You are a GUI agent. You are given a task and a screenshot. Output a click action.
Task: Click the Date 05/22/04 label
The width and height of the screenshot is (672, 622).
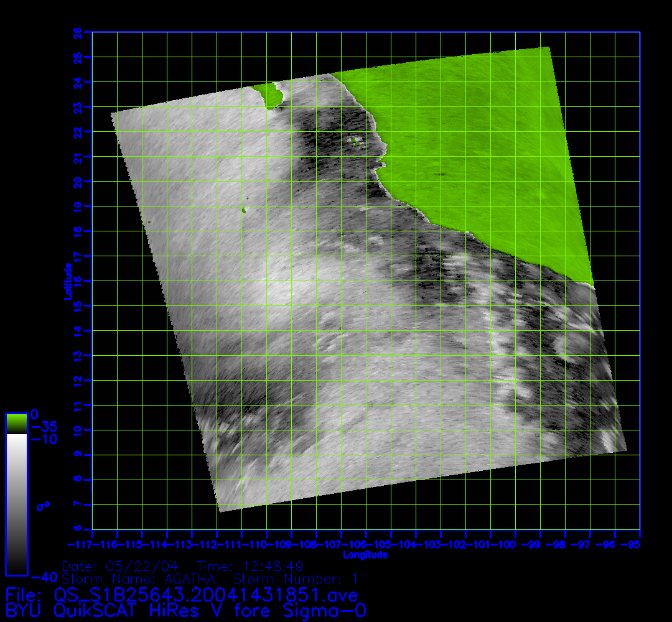(120, 567)
